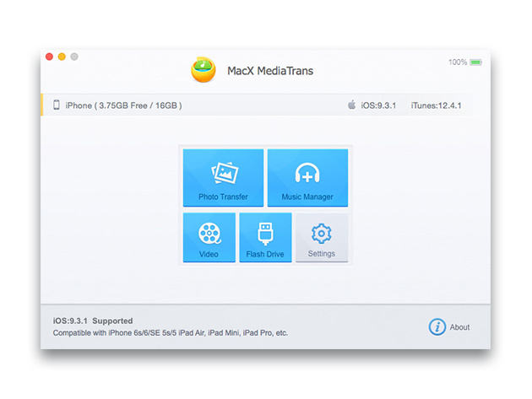Close the window with the red button
This screenshot has height=399, width=532.
(x=49, y=57)
